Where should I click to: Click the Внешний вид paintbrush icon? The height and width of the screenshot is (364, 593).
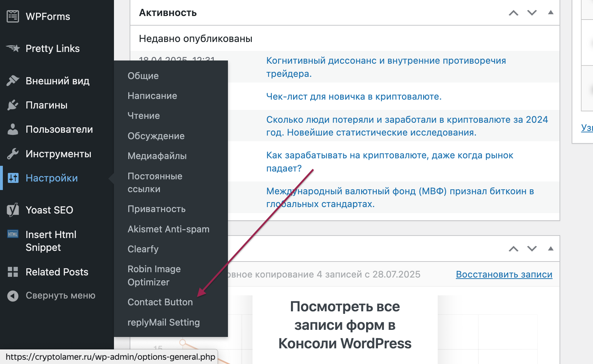[x=13, y=81]
